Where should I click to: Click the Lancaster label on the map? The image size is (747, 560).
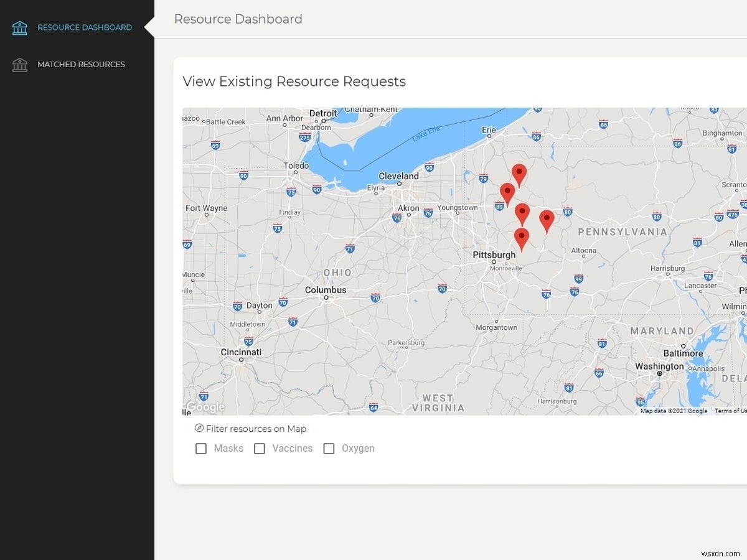700,286
